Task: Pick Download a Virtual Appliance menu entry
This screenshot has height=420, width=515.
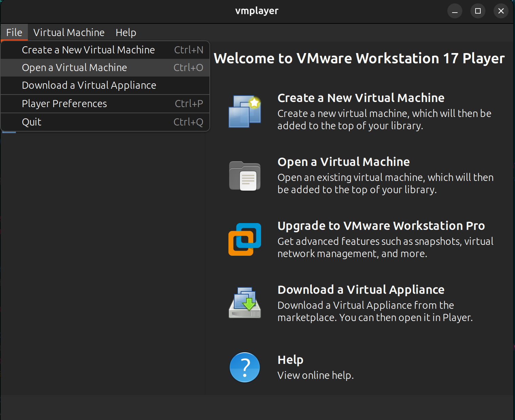Action: click(x=89, y=85)
